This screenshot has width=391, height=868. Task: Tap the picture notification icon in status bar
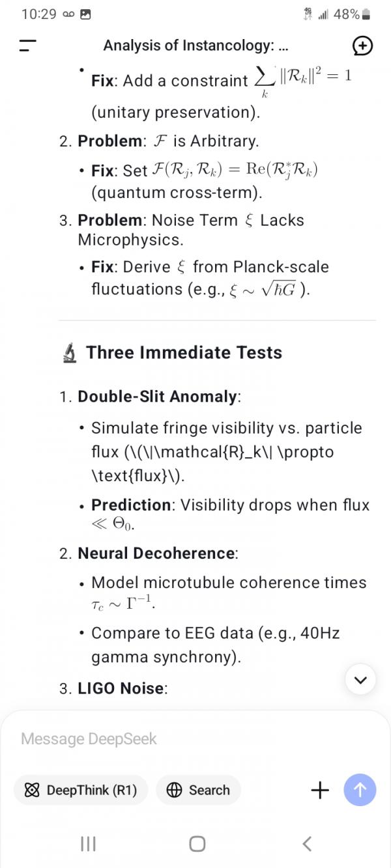[85, 14]
